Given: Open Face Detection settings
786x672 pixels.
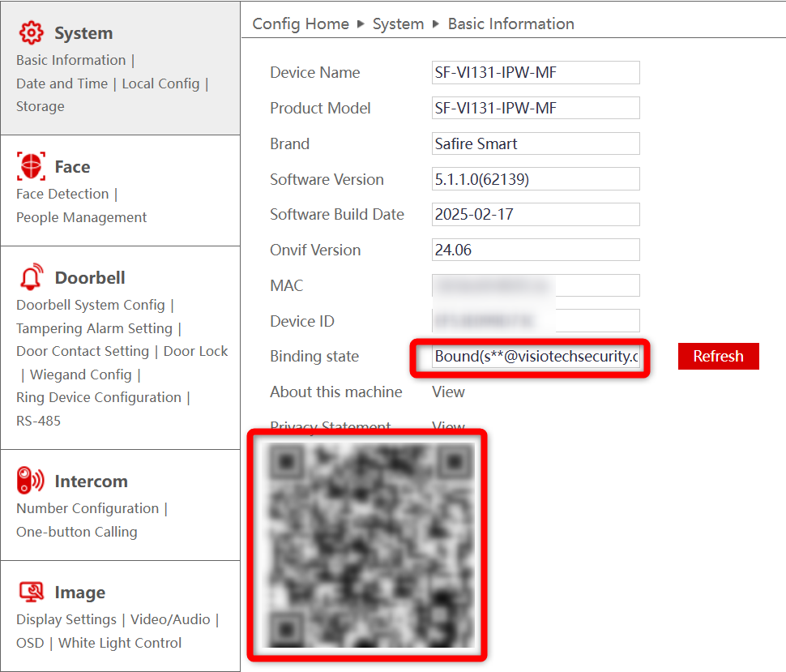Looking at the screenshot, I should pos(62,194).
